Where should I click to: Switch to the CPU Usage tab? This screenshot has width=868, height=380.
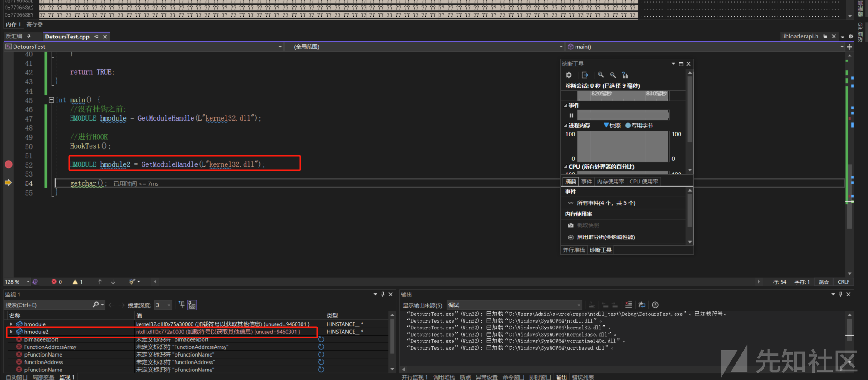pos(644,182)
